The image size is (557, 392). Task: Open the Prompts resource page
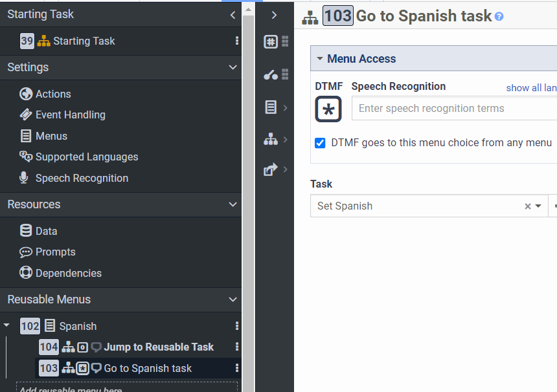coord(55,252)
